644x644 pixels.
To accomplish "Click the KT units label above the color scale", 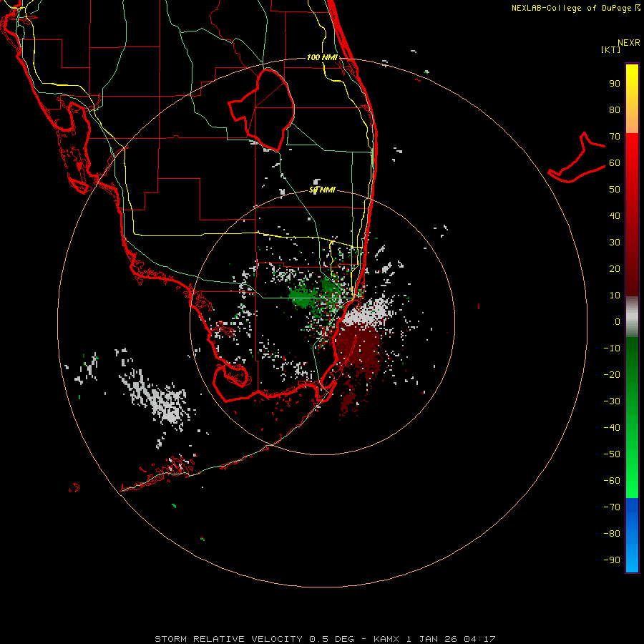I will click(610, 49).
